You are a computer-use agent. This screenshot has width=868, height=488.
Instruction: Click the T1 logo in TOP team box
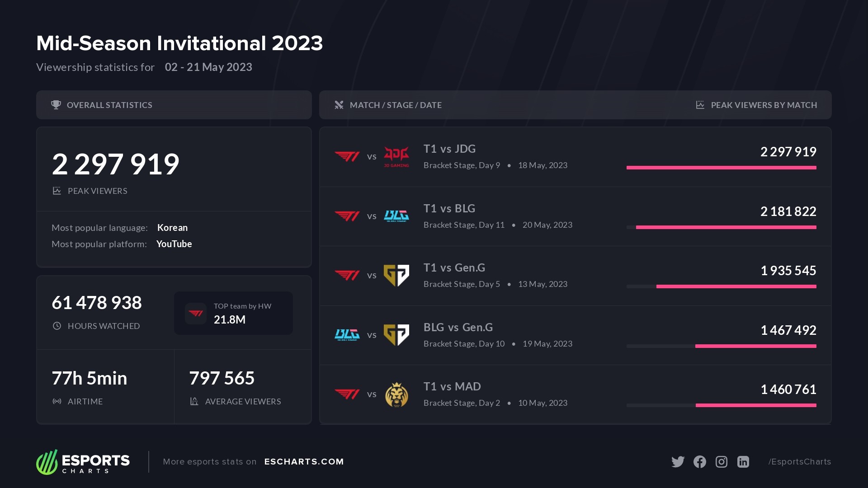pos(196,314)
